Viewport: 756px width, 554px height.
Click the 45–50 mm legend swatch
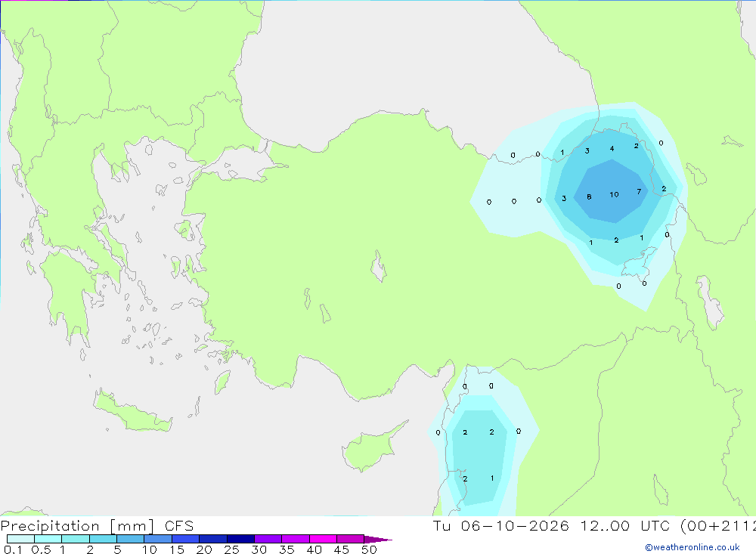tap(351, 539)
